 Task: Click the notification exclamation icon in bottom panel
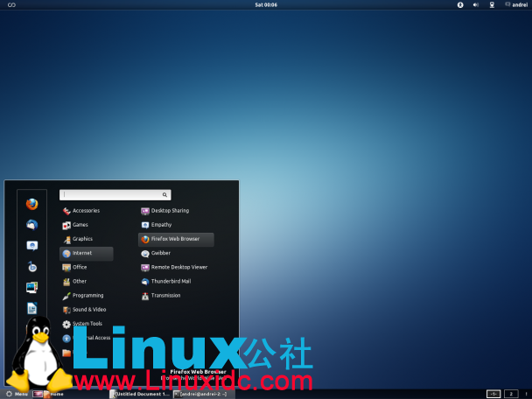pyautogui.click(x=526, y=394)
